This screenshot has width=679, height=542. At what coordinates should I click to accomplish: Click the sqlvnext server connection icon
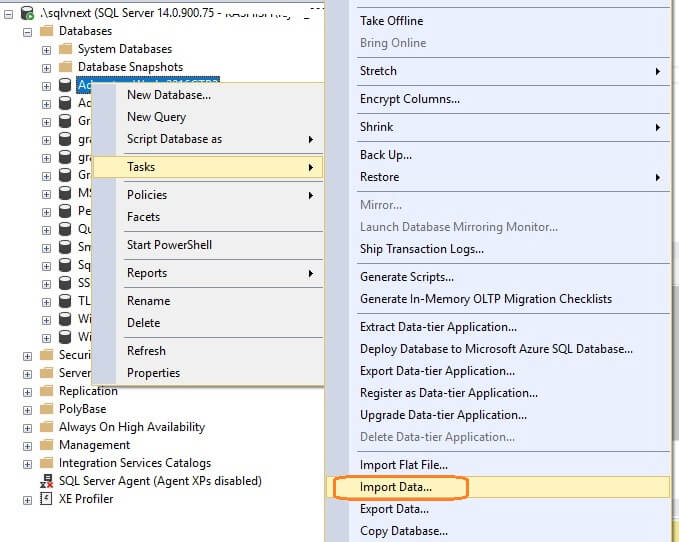[26, 13]
